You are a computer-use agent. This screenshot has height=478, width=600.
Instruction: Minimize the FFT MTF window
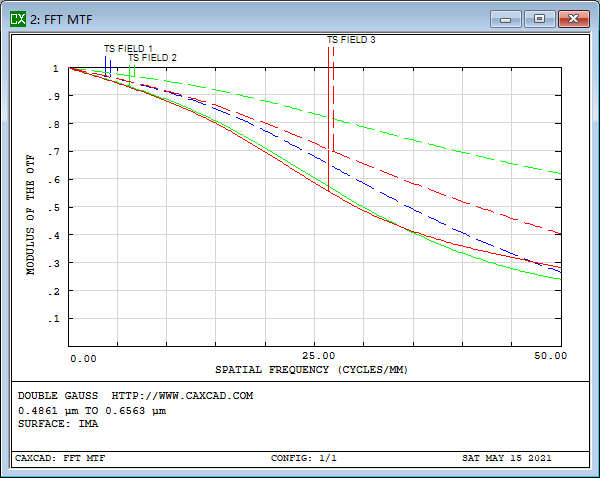coord(505,19)
